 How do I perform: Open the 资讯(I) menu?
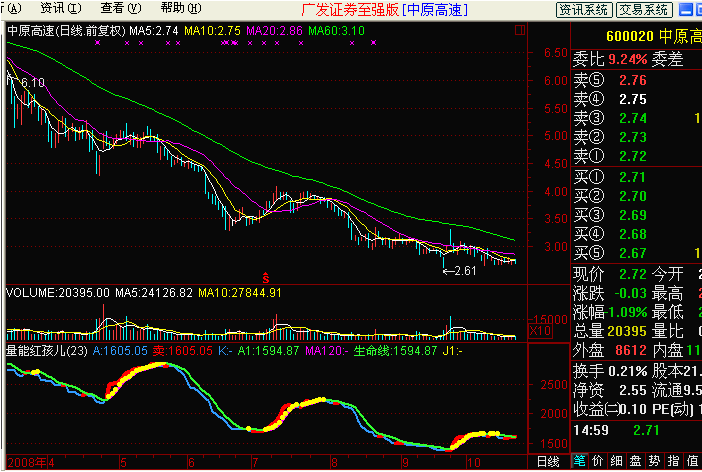tap(61, 8)
